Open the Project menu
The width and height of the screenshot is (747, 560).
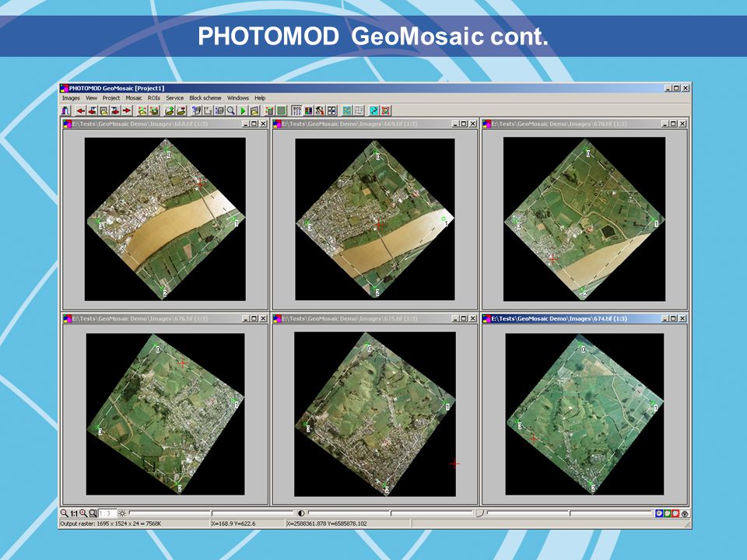tap(111, 98)
